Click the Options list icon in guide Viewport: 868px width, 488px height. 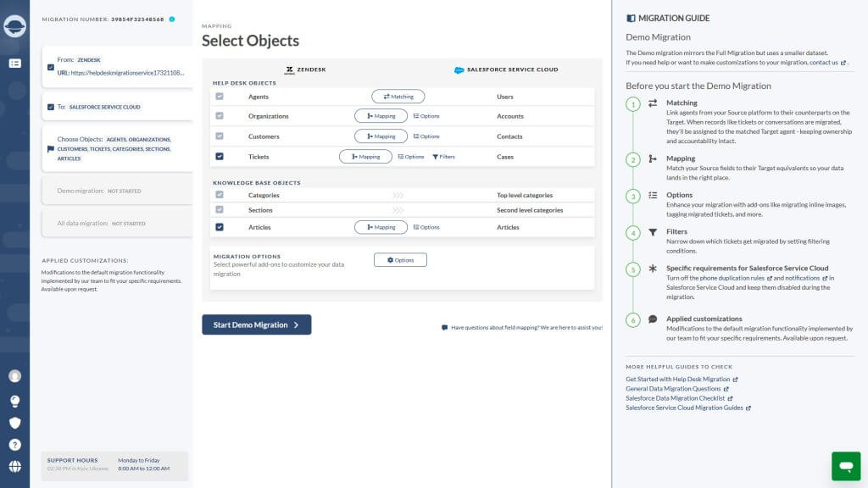point(653,196)
